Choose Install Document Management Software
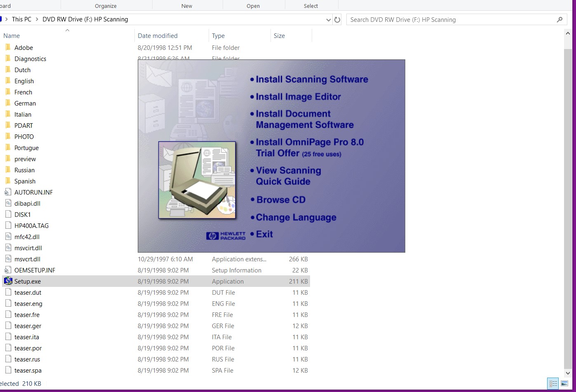Screen dimensions: 576x392 (x=305, y=119)
